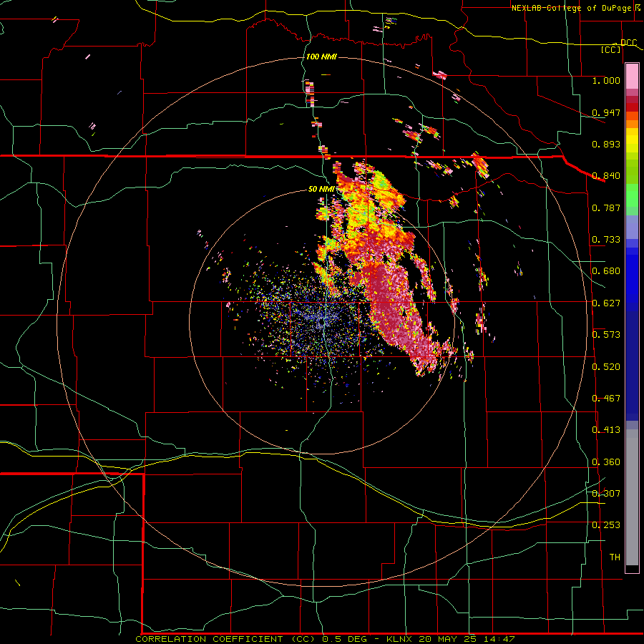644x644 pixels.
Task: Select the 0.893 color scale value
Action: point(606,144)
